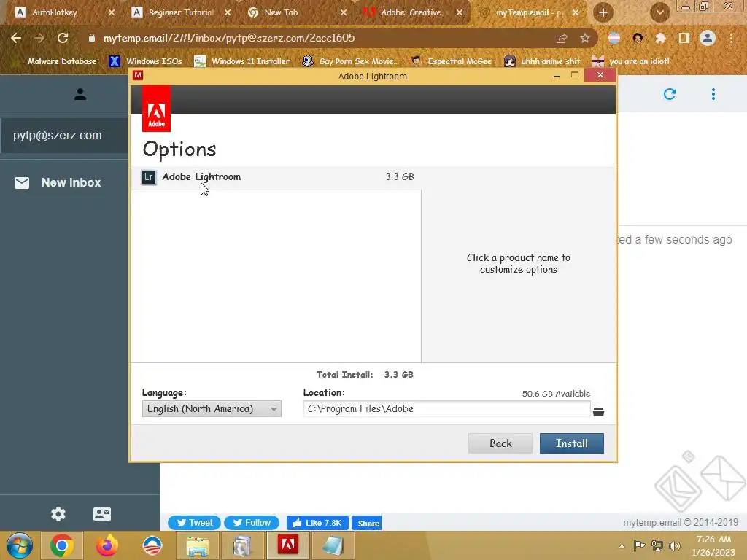Open the 'you are an idiot!' bookmark

click(x=631, y=61)
